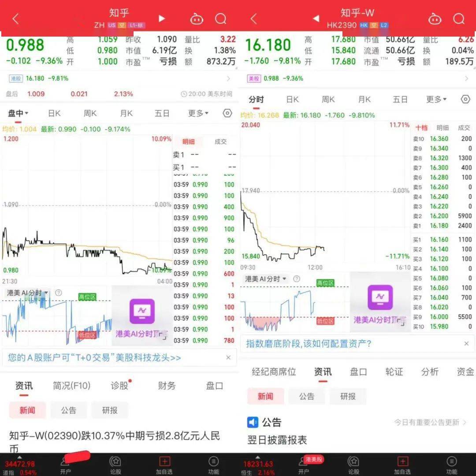Open the robot assistant icon on 知乎-W page
Viewport: 476px width, 476px height.
[435, 19]
